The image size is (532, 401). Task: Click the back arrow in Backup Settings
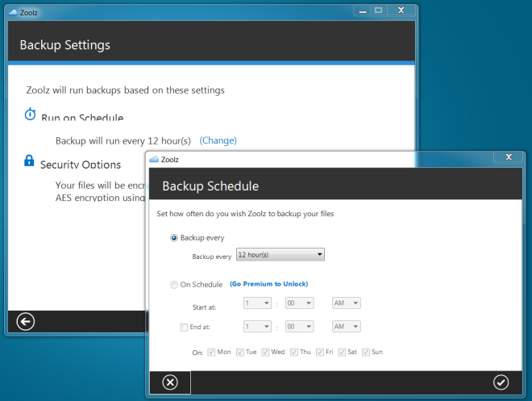coord(26,322)
